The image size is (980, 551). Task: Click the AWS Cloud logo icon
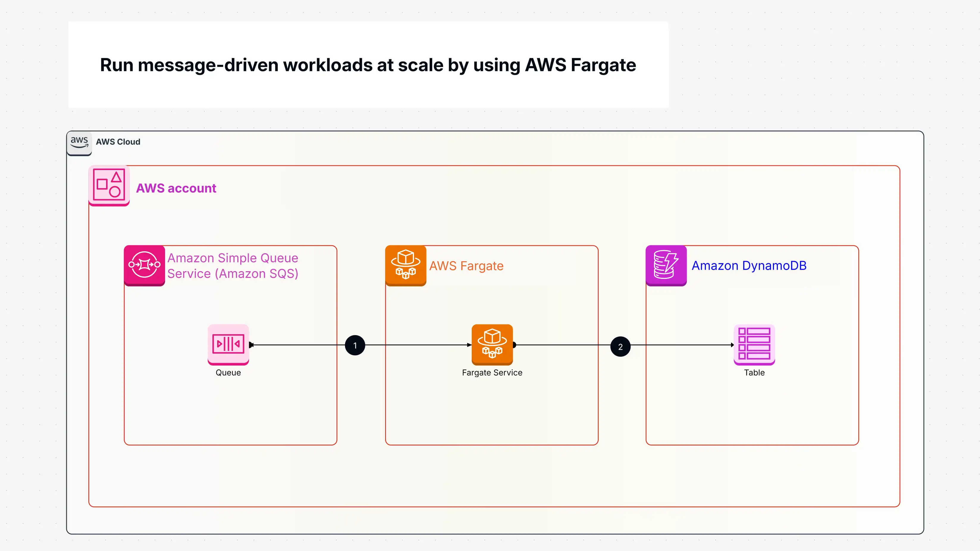tap(79, 143)
